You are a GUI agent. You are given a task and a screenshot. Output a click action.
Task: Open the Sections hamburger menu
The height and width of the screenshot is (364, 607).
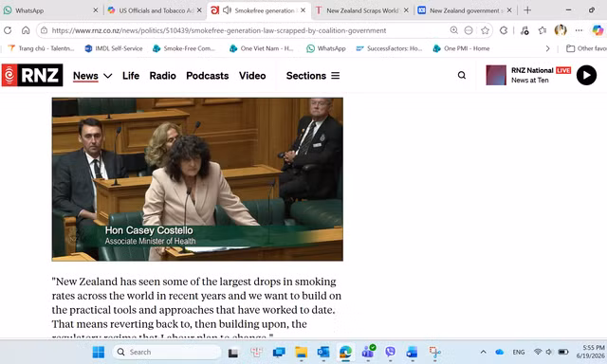point(335,76)
